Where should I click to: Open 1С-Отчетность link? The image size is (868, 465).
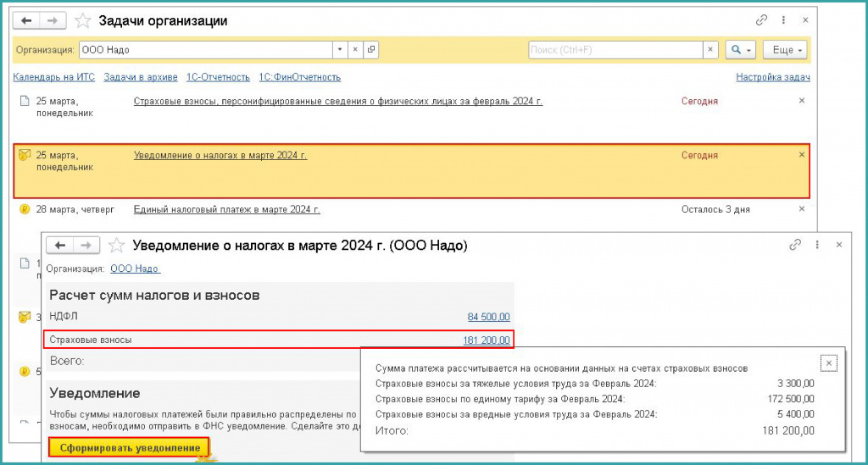[x=218, y=77]
